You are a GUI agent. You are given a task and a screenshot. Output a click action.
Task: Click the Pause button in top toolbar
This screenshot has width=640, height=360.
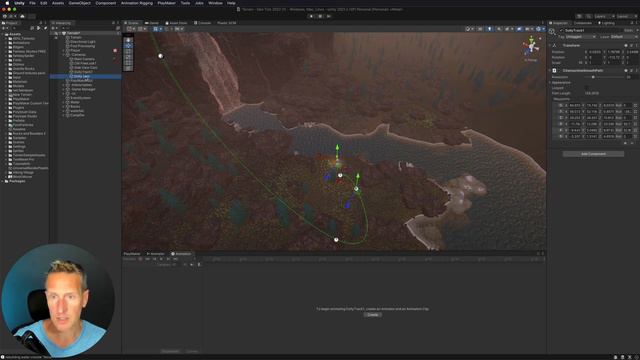coord(320,16)
